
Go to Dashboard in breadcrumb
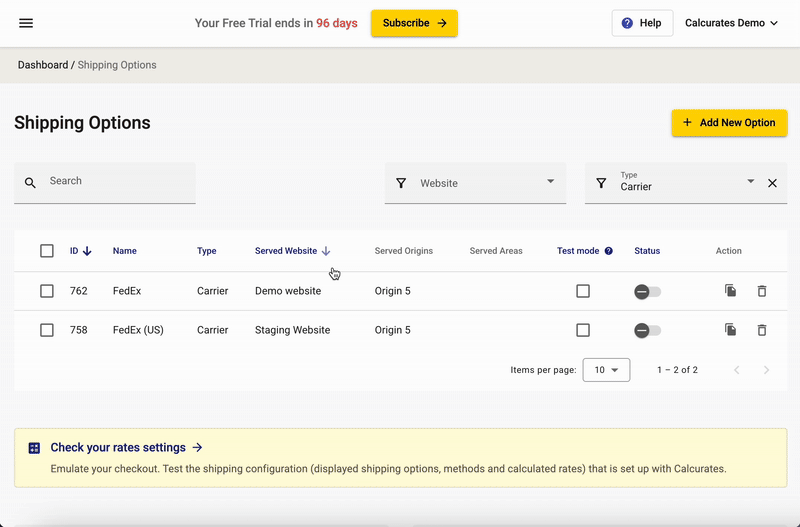[x=43, y=65]
